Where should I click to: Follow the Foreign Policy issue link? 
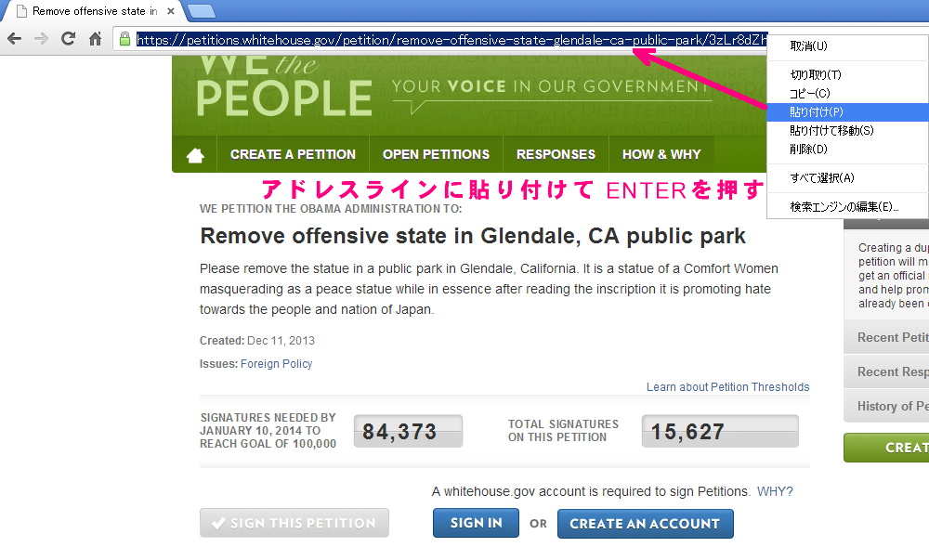pyautogui.click(x=276, y=363)
